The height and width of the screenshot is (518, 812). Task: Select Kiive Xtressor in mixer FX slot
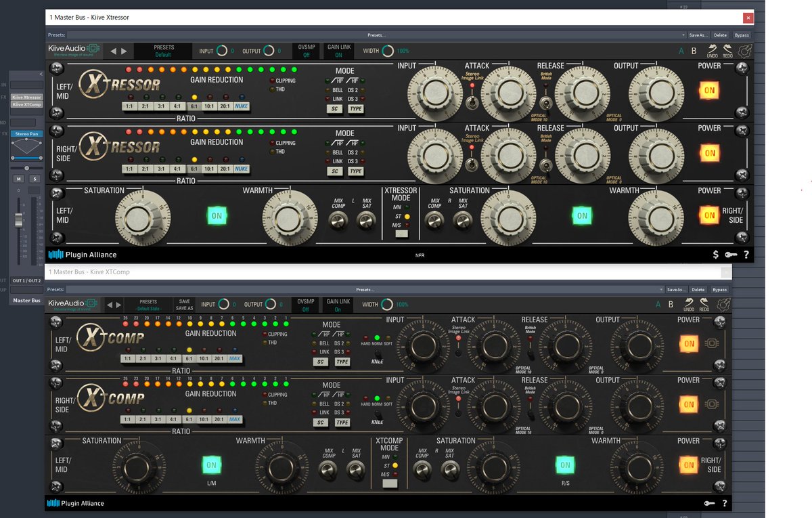[26, 97]
